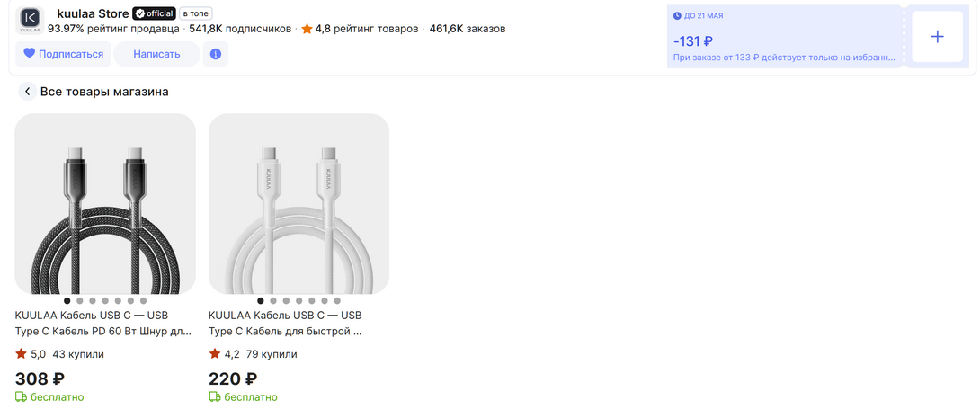980x409 pixels.
Task: Open the KUULAA PD 60 Вт cable title
Action: [103, 323]
